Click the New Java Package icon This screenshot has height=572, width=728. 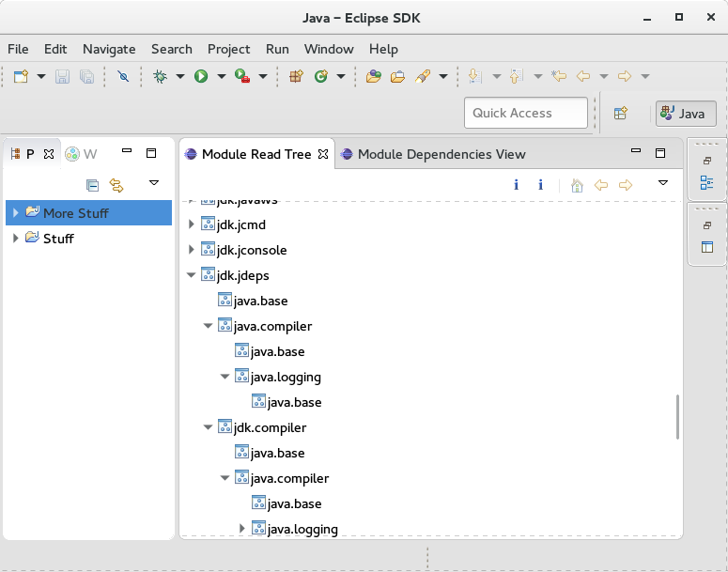click(x=296, y=76)
